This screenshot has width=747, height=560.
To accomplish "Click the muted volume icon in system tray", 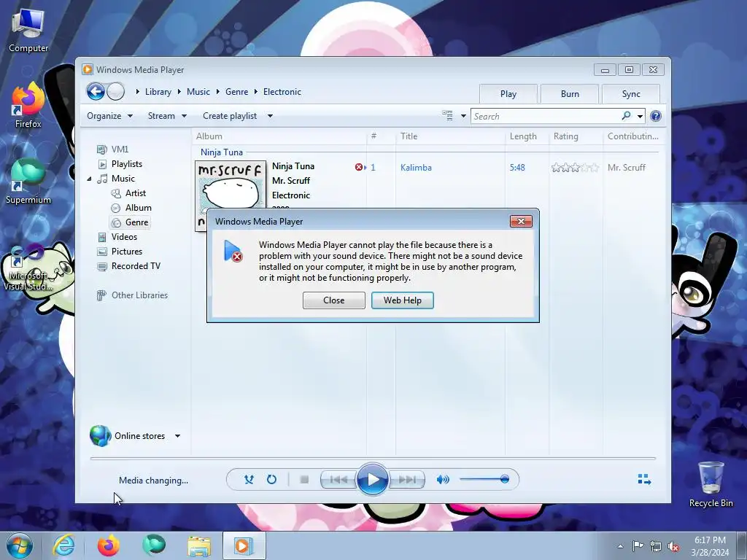I will click(x=673, y=547).
